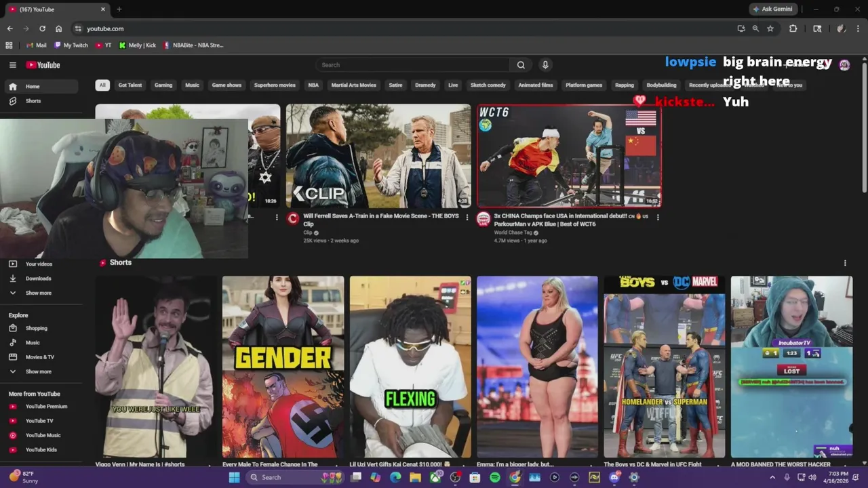Viewport: 868px width, 488px height.
Task: Open File Explorer from the taskbar
Action: [415, 477]
